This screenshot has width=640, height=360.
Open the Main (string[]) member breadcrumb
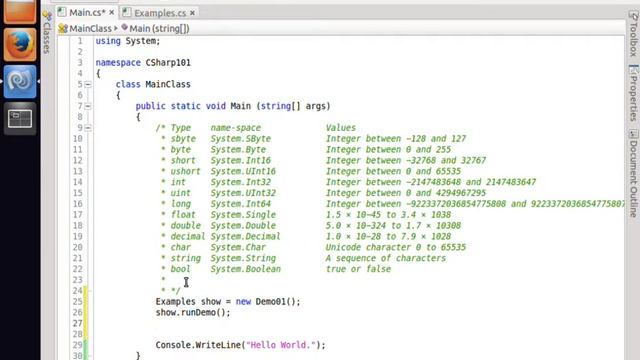[x=155, y=29]
